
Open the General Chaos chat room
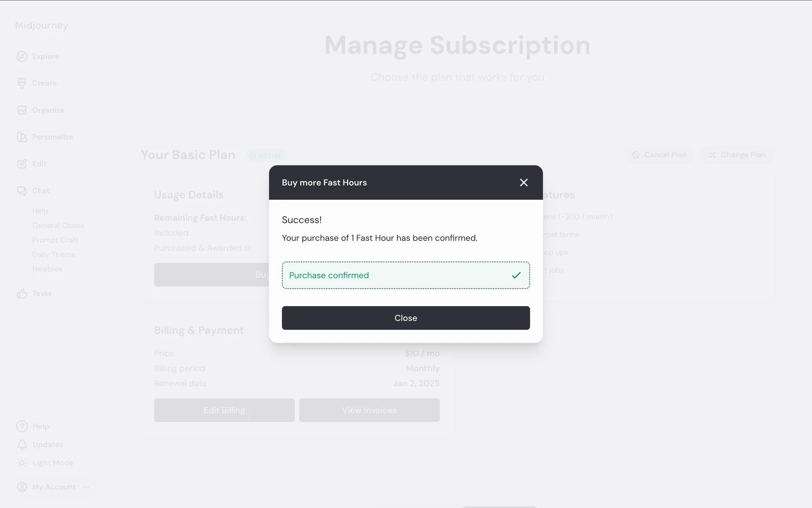point(58,225)
